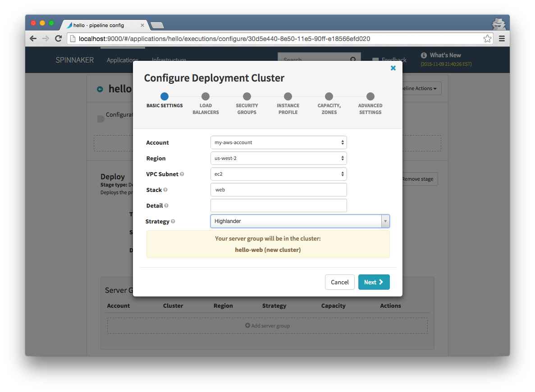Click into the Detail text field
The height and width of the screenshot is (392, 535).
pyautogui.click(x=279, y=206)
